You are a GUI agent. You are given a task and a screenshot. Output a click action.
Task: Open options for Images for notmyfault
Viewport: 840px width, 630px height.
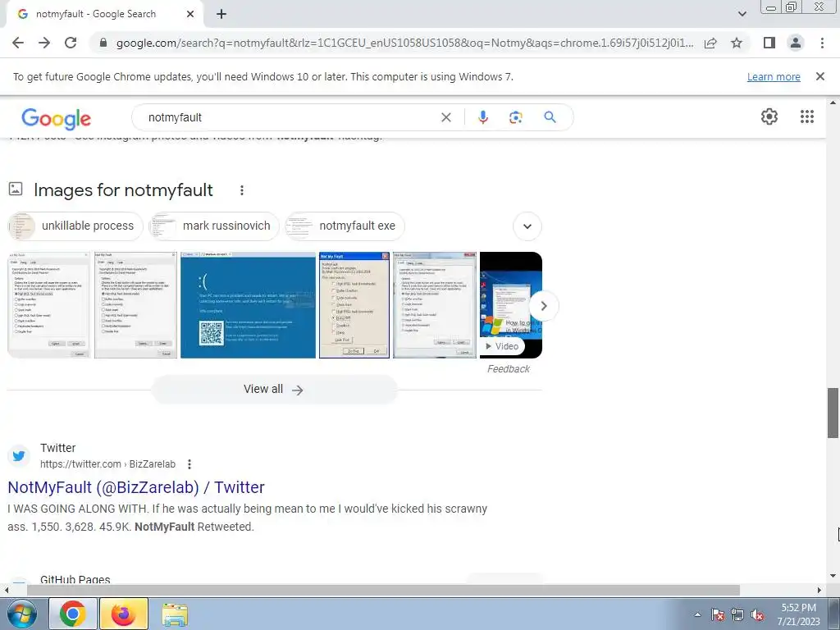242,190
